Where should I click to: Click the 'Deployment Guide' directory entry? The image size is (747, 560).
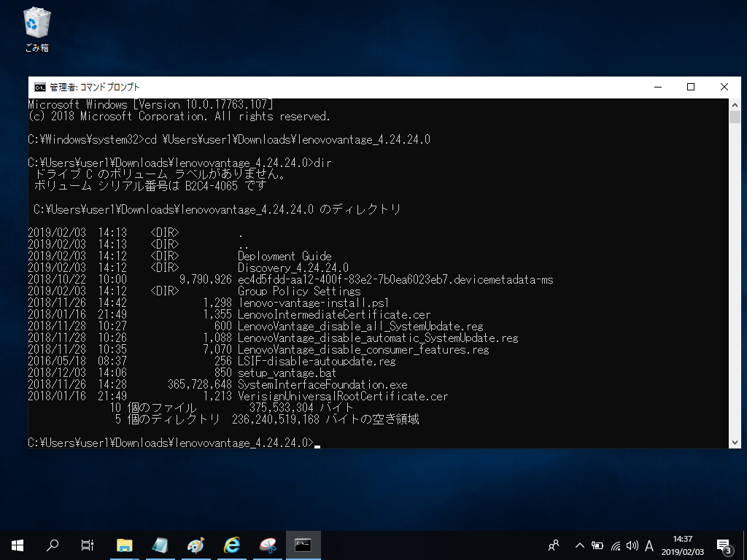tap(285, 256)
